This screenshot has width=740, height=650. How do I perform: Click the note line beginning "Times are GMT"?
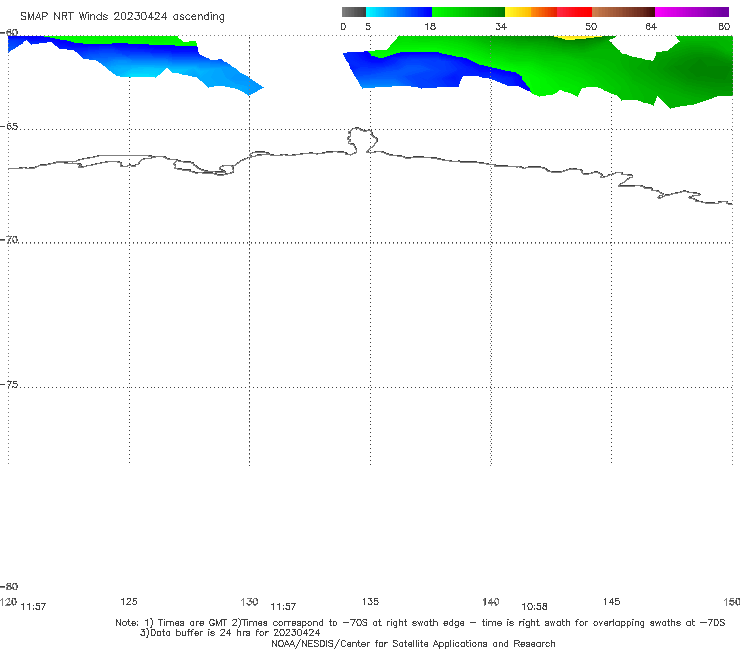click(x=420, y=623)
